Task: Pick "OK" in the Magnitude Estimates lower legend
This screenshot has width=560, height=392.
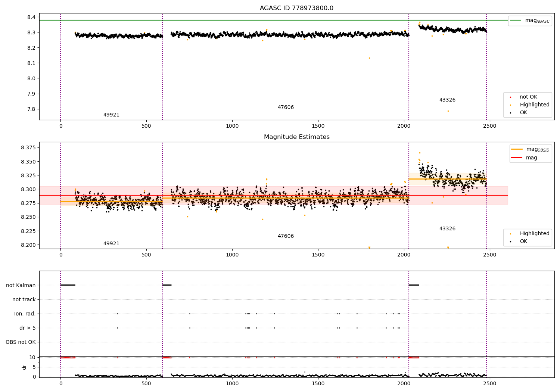Action: pos(523,242)
